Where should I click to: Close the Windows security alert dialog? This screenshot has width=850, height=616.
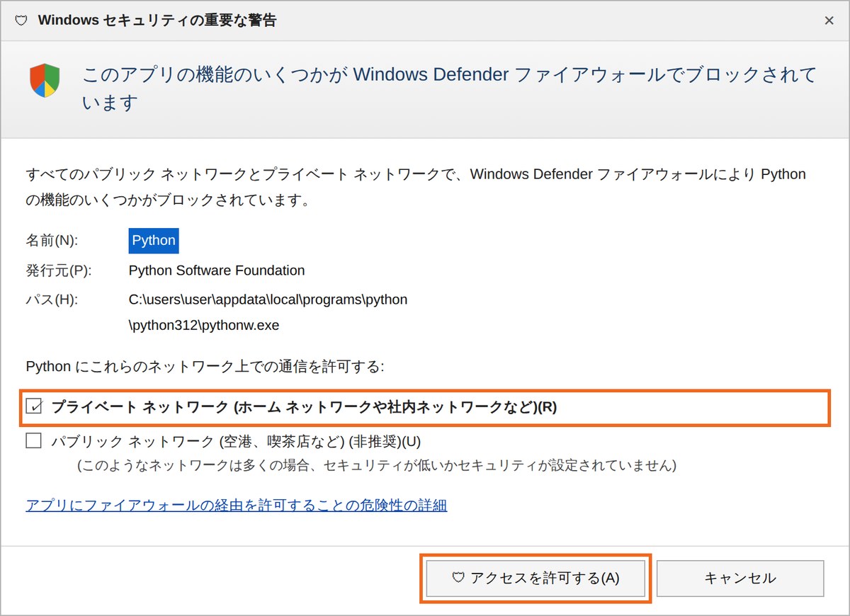(829, 21)
